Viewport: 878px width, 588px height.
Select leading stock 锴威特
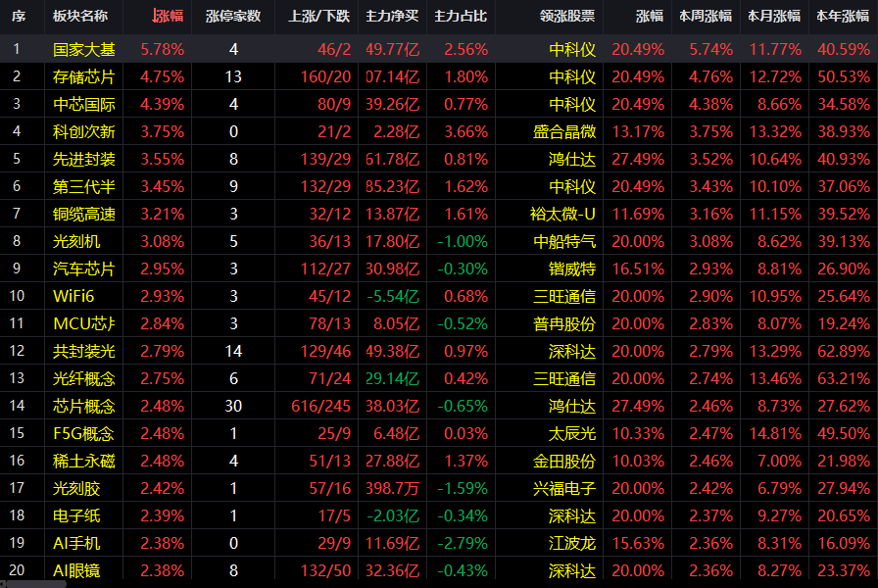pyautogui.click(x=572, y=269)
